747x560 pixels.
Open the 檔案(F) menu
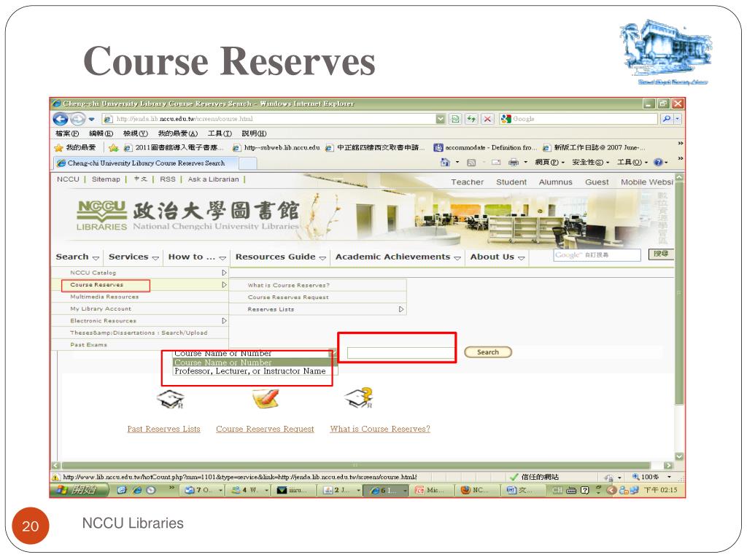[x=67, y=133]
